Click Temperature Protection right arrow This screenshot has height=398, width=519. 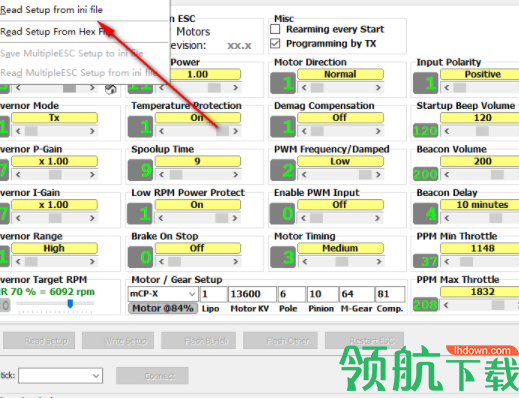[236, 131]
